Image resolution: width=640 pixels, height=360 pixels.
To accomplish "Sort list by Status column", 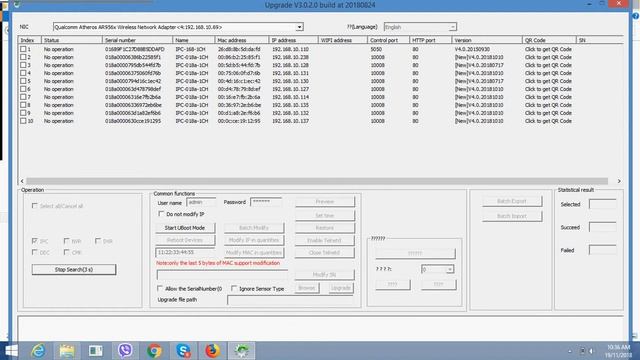I will (72, 40).
